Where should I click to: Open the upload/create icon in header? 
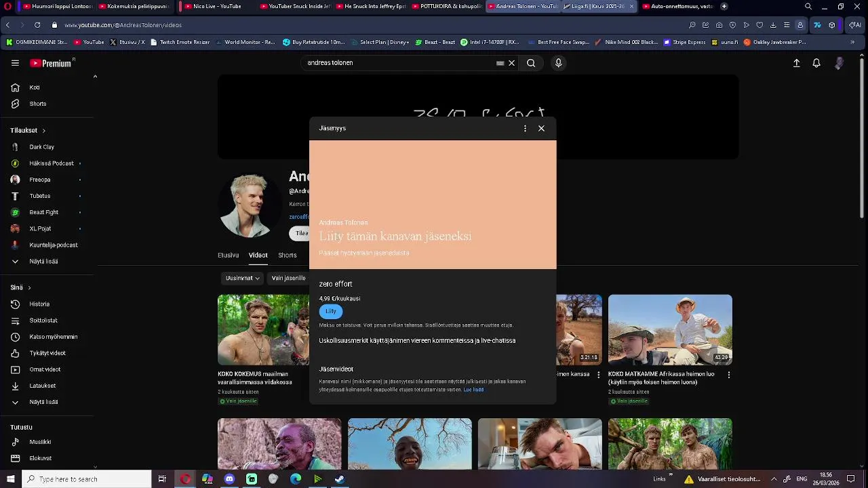pyautogui.click(x=797, y=63)
